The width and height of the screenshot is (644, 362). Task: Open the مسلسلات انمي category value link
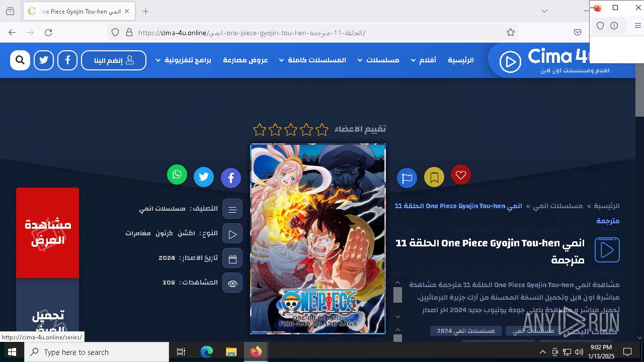pyautogui.click(x=162, y=209)
